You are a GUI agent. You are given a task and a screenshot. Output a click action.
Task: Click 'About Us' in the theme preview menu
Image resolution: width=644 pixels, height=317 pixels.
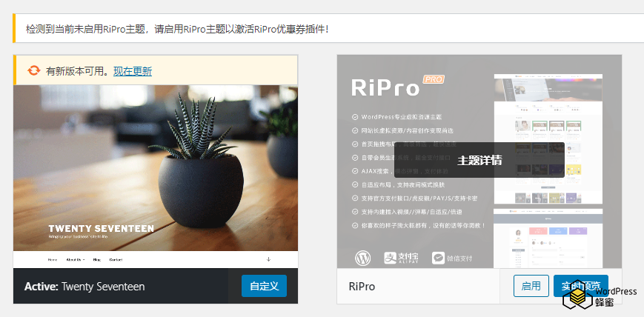click(x=76, y=259)
